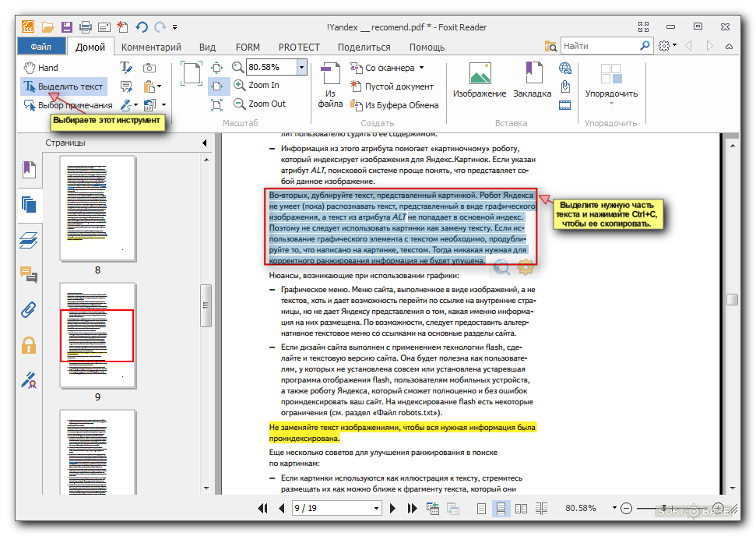Viewport: 756px width, 536px height.
Task: Switch to continuous facing view mode
Action: 541,509
